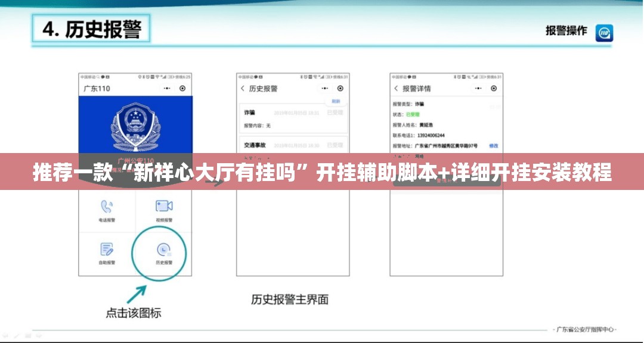This screenshot has height=343, width=644.
Task: Click the 4. 历史报警 slide heading
Action: tap(92, 30)
